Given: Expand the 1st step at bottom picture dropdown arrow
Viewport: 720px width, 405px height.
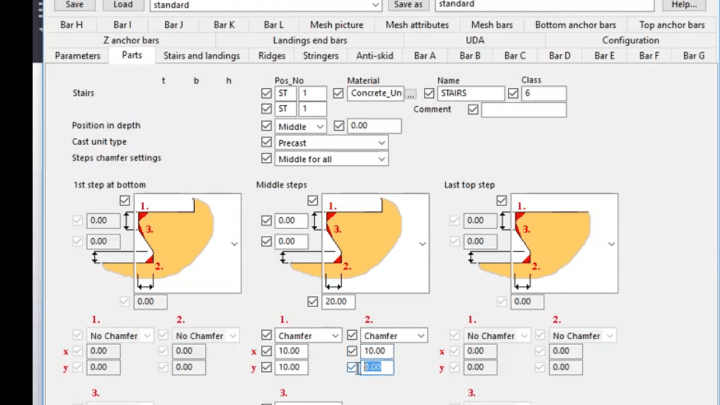Looking at the screenshot, I should [234, 244].
